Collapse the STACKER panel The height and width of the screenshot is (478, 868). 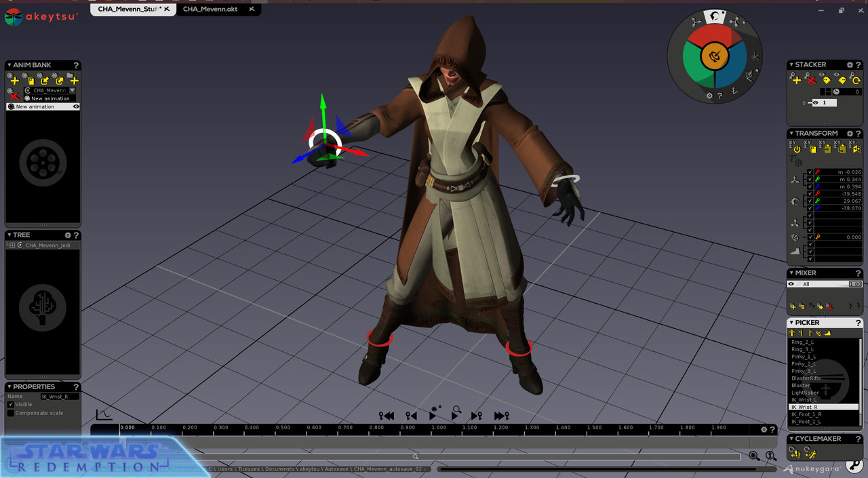tap(791, 65)
